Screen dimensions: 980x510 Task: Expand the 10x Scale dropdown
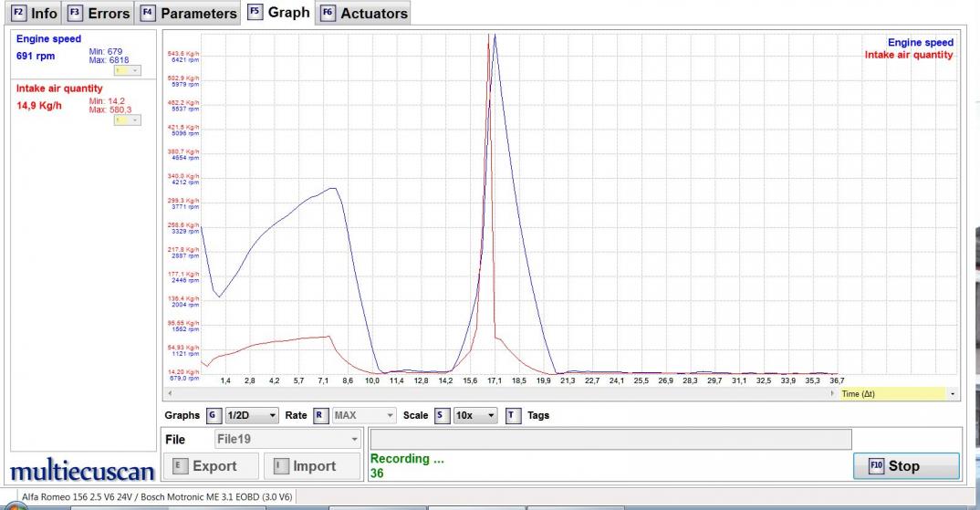(474, 415)
